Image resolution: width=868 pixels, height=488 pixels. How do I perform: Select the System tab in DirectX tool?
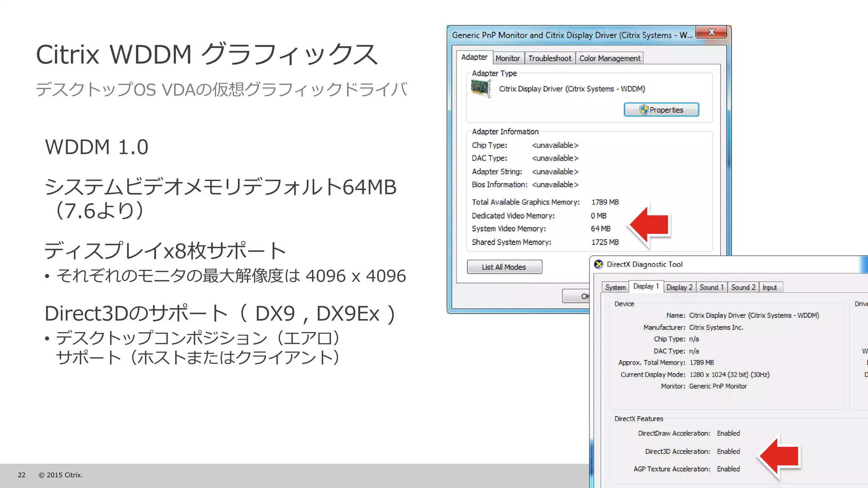615,287
